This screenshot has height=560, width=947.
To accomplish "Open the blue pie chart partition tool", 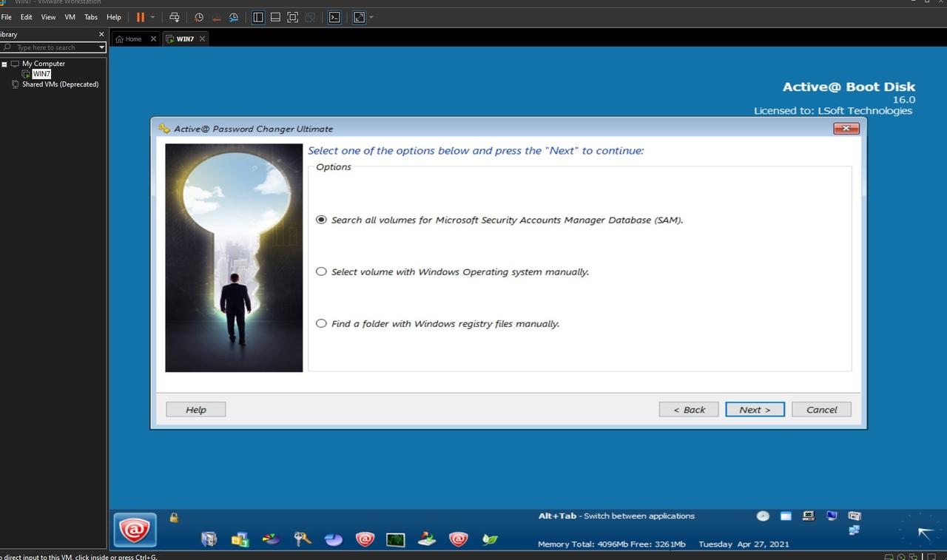I will (x=334, y=539).
